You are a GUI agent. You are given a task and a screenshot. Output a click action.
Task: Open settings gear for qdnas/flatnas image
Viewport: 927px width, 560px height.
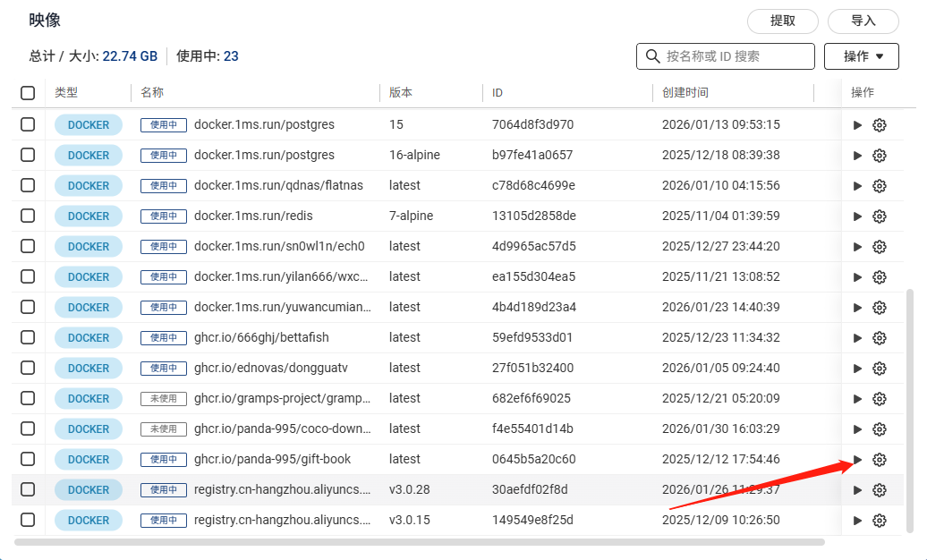click(879, 186)
